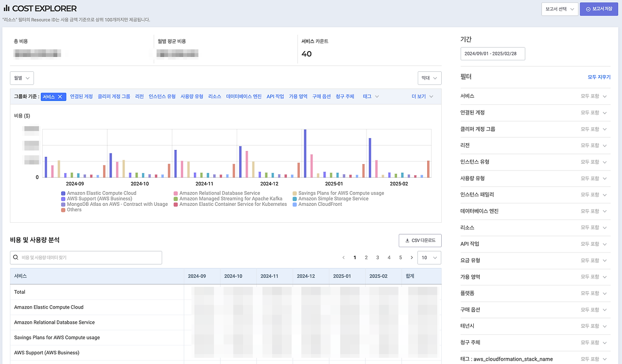Focus the 비용 및 사용량 데이터 찾기 search field

click(x=86, y=258)
